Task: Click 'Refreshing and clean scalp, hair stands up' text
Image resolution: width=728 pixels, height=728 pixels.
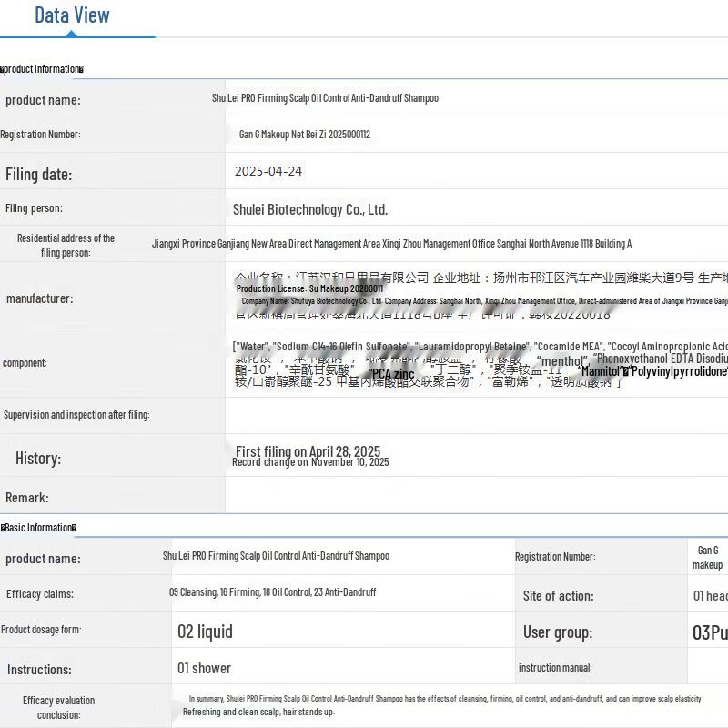Action: [258, 712]
